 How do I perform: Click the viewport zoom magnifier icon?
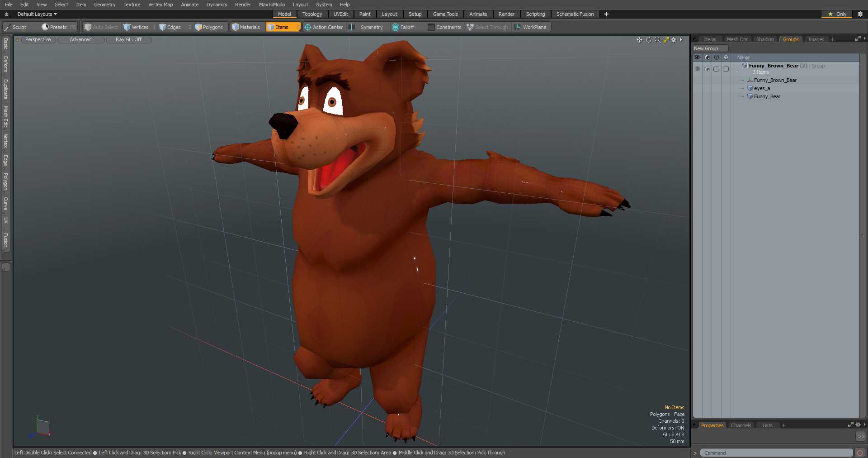click(x=657, y=40)
